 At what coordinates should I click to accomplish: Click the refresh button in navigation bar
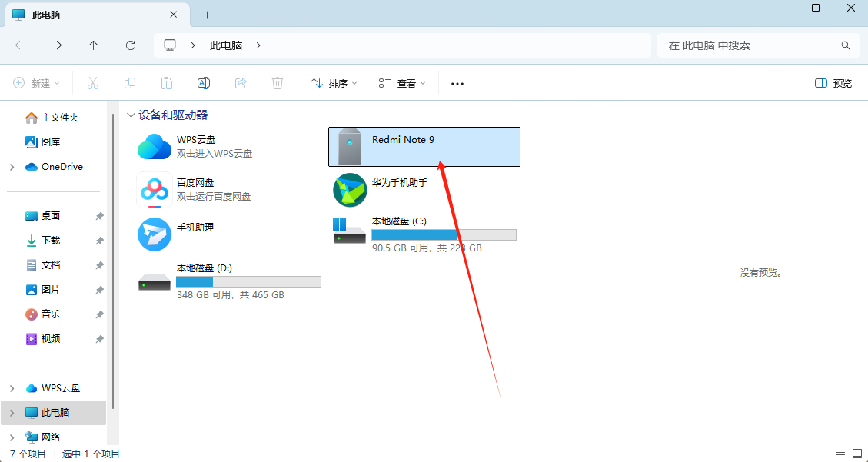tap(131, 45)
